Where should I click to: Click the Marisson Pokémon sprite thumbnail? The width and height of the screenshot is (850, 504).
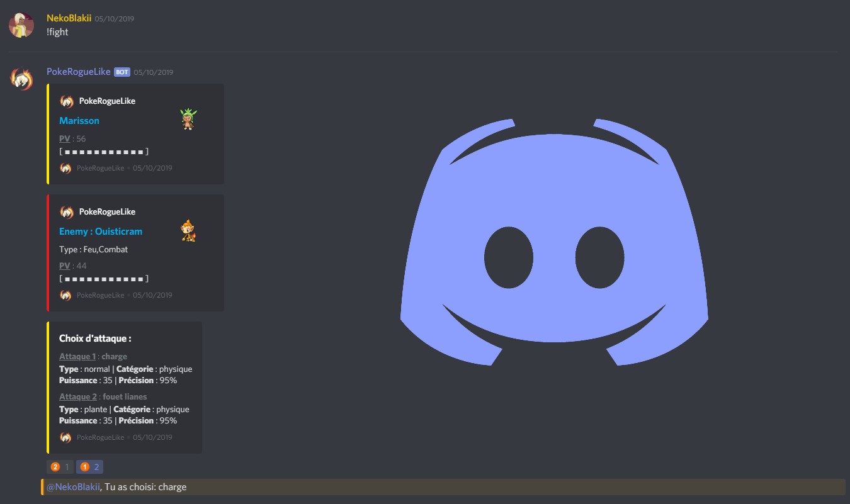tap(188, 118)
